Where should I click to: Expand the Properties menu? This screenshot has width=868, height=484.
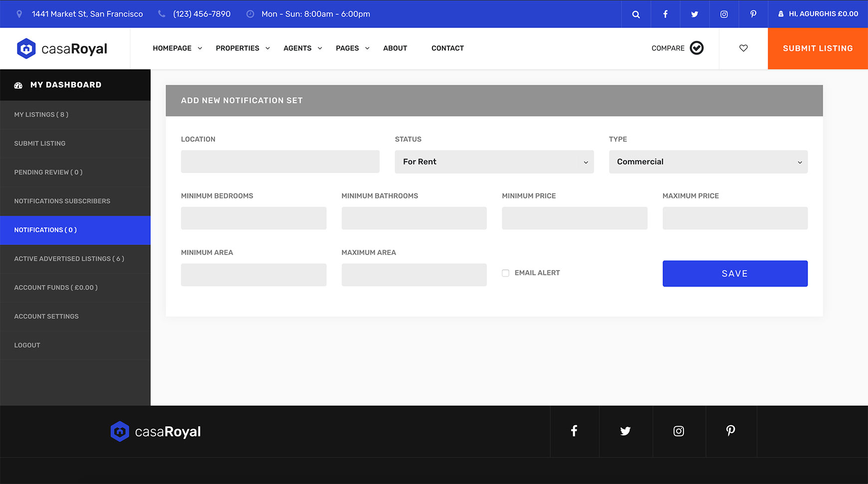click(x=243, y=48)
